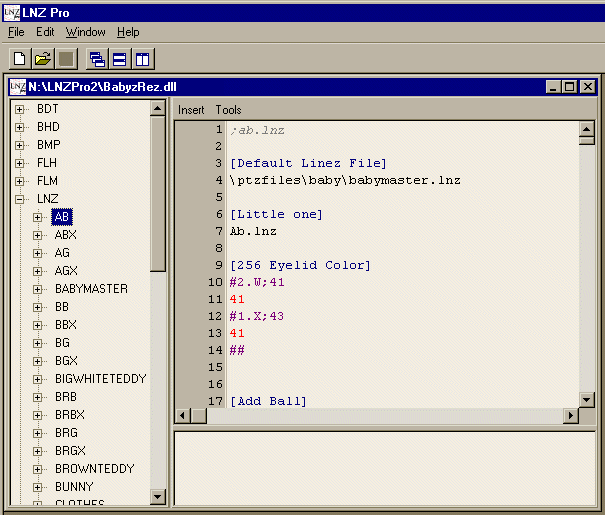Click the tree panel scrollbar thumb

tap(157, 194)
